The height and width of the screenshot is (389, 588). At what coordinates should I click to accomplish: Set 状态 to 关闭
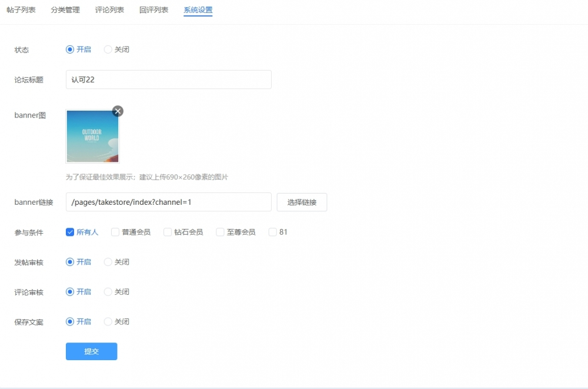(x=108, y=49)
